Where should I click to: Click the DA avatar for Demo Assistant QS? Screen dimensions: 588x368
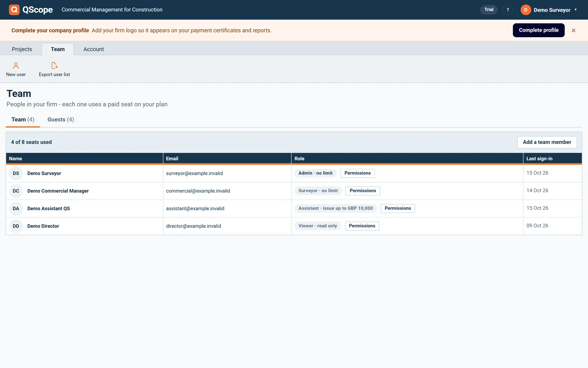pyautogui.click(x=16, y=209)
